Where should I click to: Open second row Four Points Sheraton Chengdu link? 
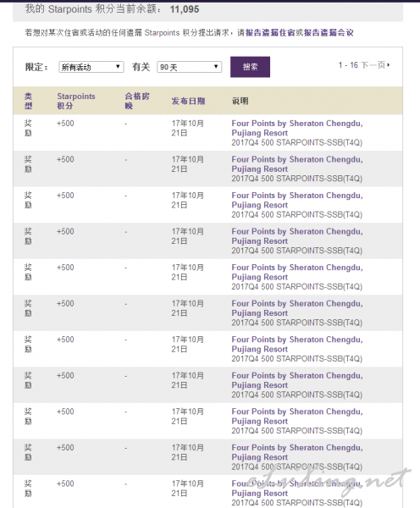click(297, 164)
